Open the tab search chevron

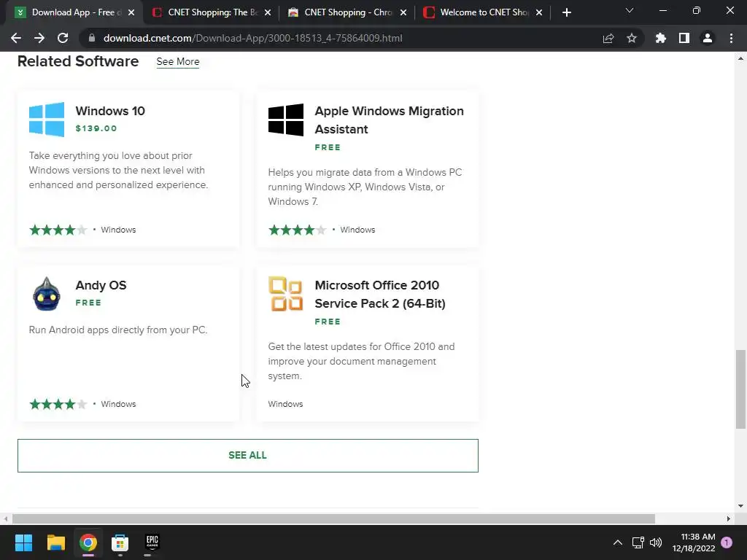630,10
